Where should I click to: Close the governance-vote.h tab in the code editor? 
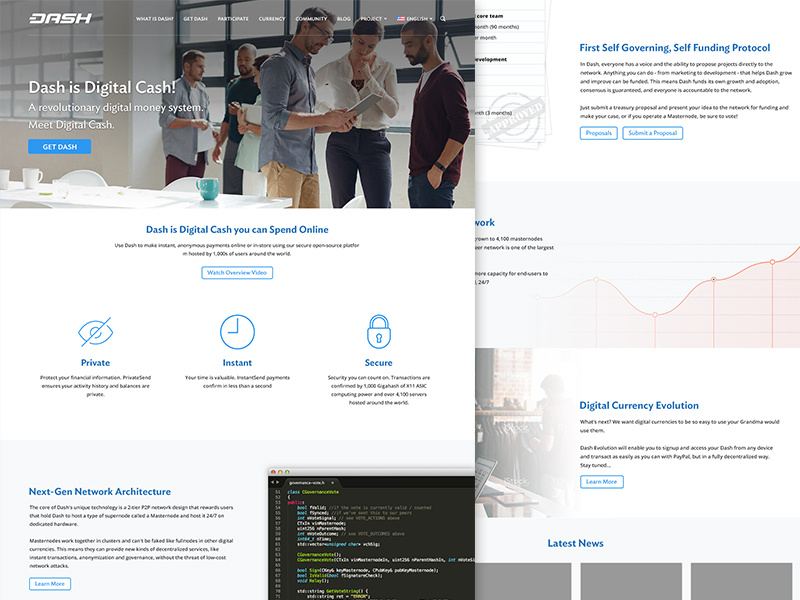pos(333,482)
